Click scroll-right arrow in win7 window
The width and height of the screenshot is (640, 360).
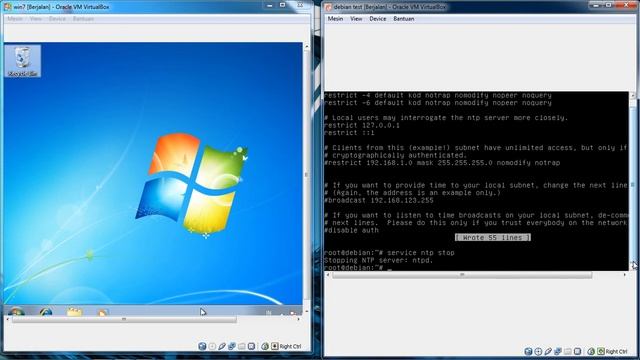click(x=299, y=319)
